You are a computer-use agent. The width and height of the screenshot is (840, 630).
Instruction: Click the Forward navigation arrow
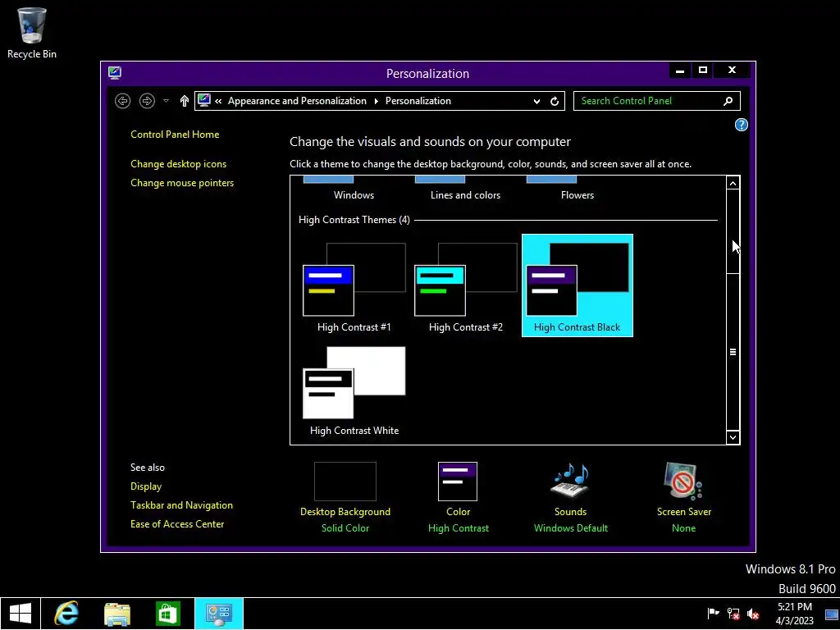(147, 101)
